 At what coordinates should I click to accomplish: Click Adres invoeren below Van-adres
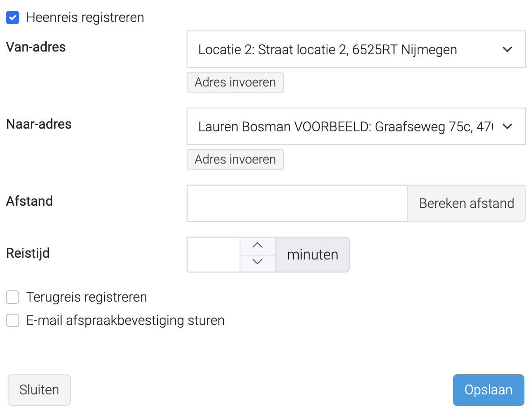[x=235, y=82]
